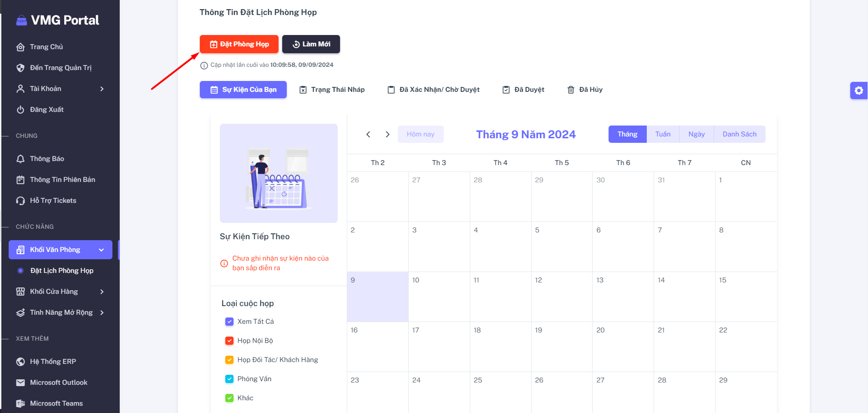Viewport: 868px width, 413px height.
Task: Expand the Tài Khoản submenu chevron
Action: point(102,89)
